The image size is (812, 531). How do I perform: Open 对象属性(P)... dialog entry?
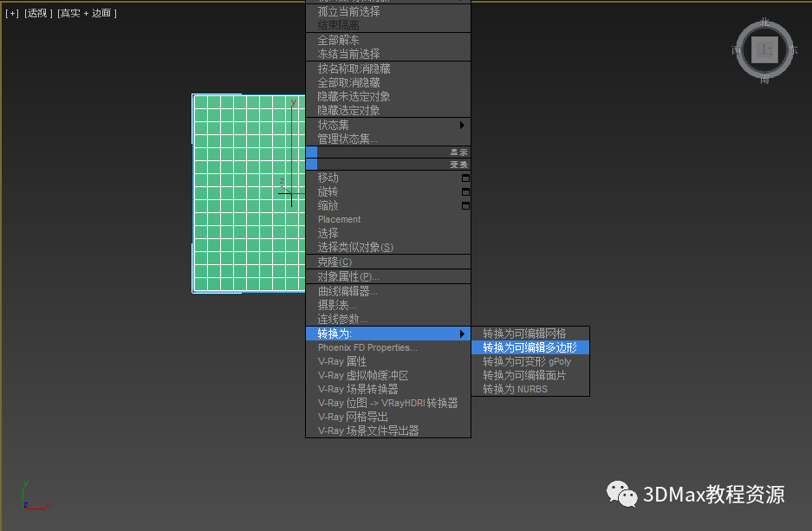pyautogui.click(x=388, y=277)
